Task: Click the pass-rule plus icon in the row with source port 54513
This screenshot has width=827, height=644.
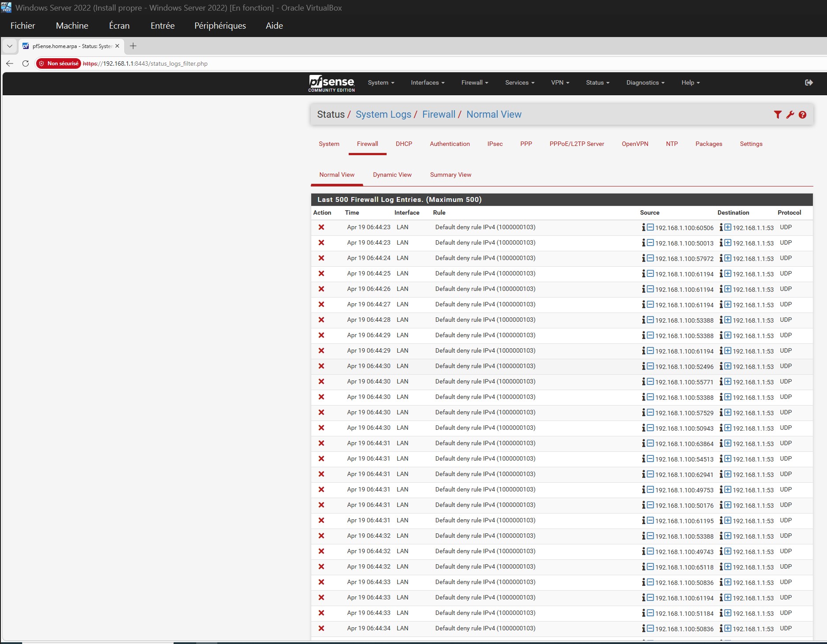Action: 728,459
